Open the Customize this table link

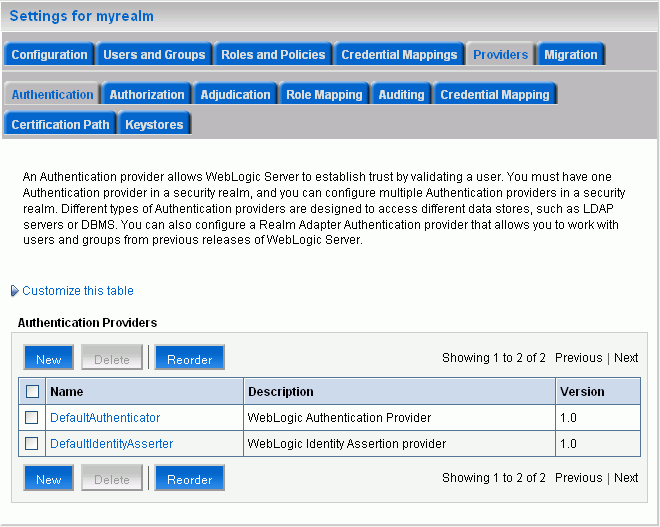[x=78, y=291]
